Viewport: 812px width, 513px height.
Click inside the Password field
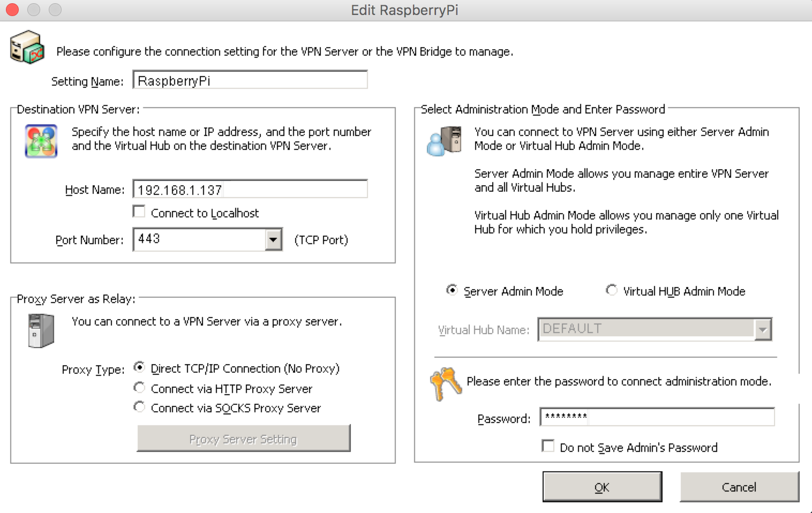pos(657,417)
